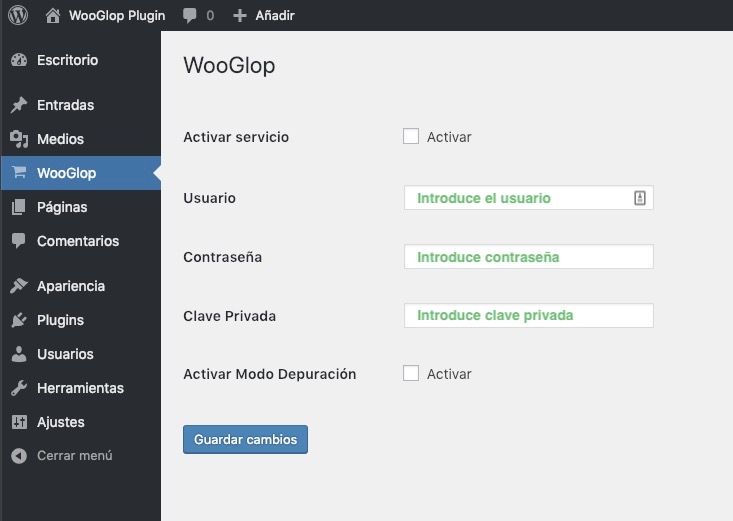Screen dimensions: 733x521
Task: Click the Herramientas wrench icon
Action: 18,388
